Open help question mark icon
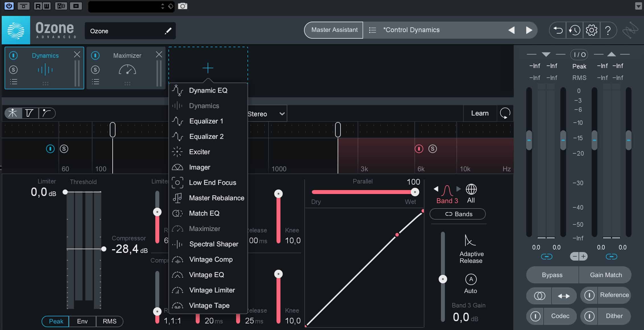 coord(608,30)
